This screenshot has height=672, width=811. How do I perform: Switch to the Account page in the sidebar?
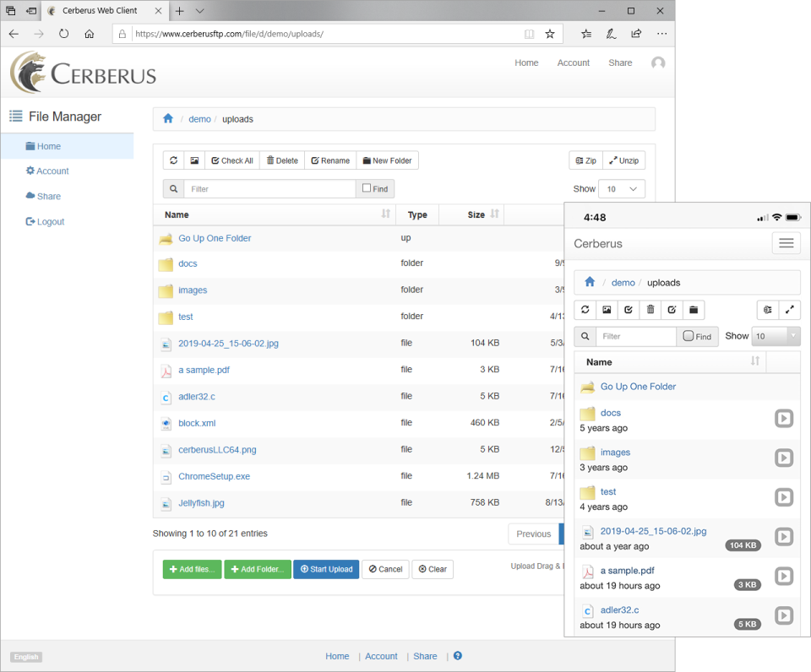coord(47,171)
